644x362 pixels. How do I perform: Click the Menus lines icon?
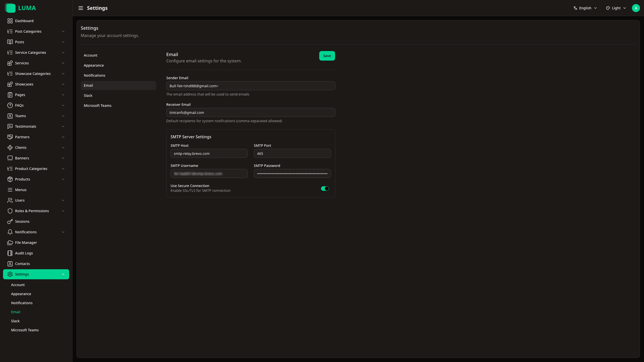(10, 190)
